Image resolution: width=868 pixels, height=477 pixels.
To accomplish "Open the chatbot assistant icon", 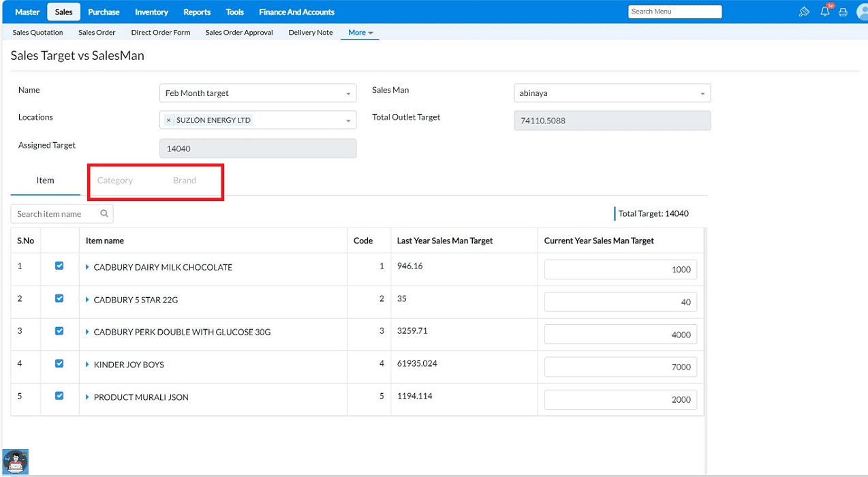I will point(15,461).
